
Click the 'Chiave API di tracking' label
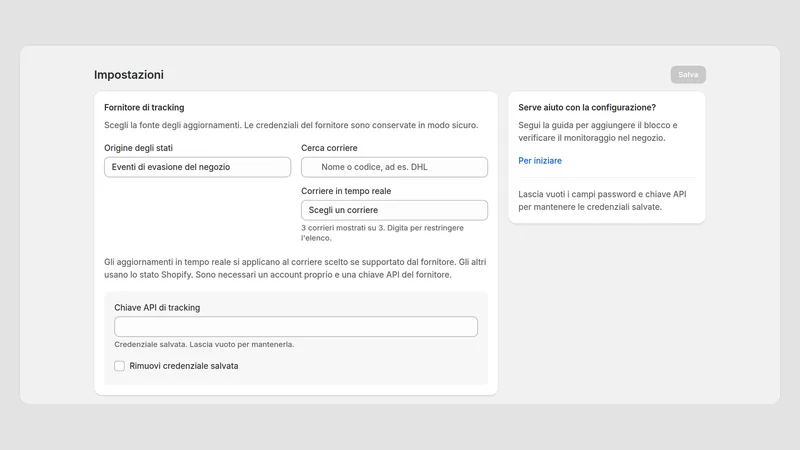[x=157, y=308]
